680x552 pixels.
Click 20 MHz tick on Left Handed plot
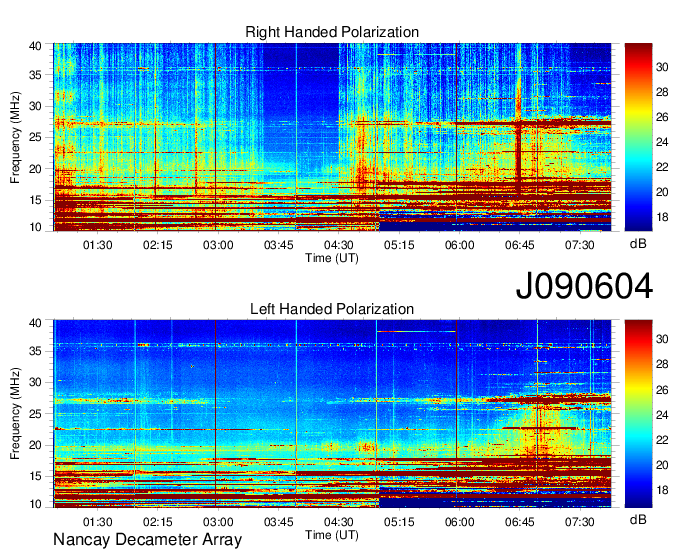coord(36,445)
